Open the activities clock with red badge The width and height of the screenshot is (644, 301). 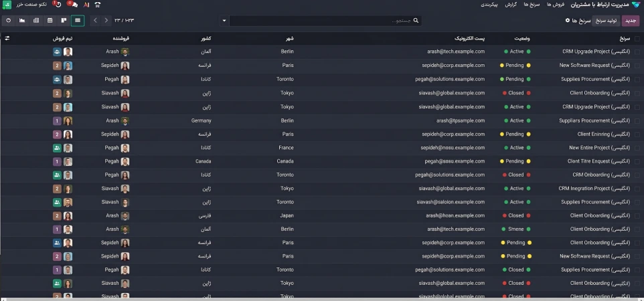[58, 5]
